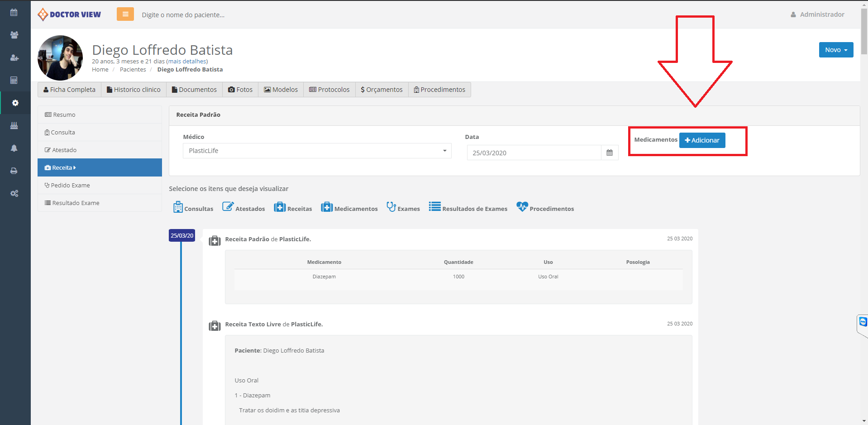Open the calculator icon in sidebar

[14, 80]
